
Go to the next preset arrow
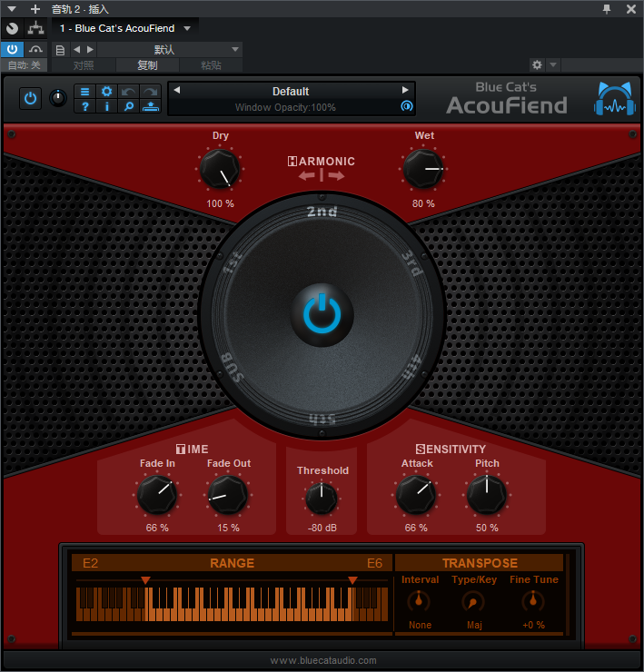pos(405,90)
